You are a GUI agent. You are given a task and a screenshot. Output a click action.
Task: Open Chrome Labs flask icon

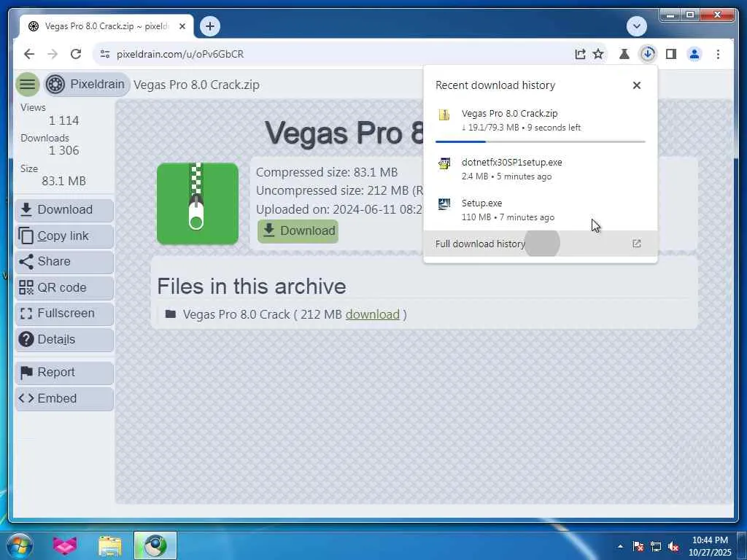coord(624,54)
